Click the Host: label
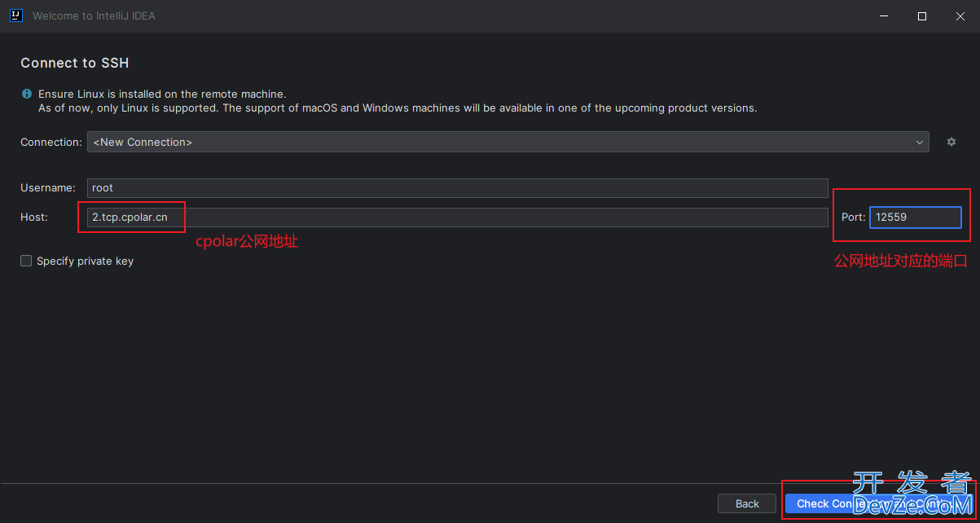The width and height of the screenshot is (980, 523). (34, 218)
